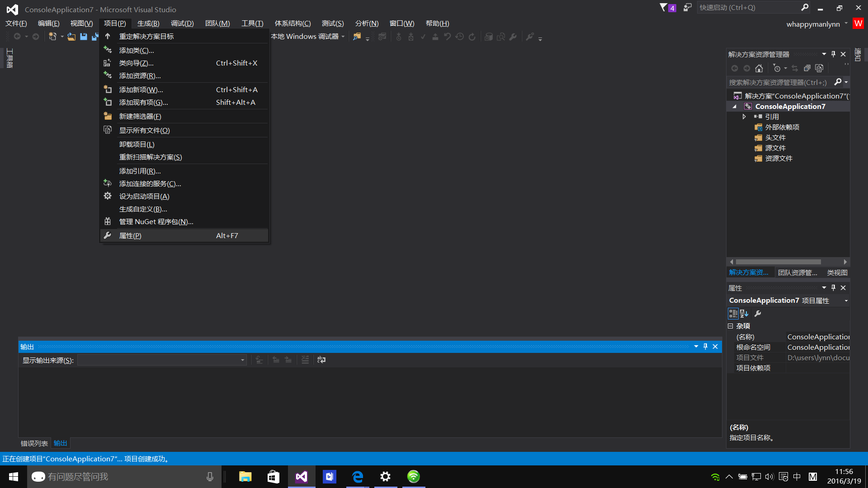Open the user account name dropdown arrow
This screenshot has height=488, width=868.
click(846, 23)
